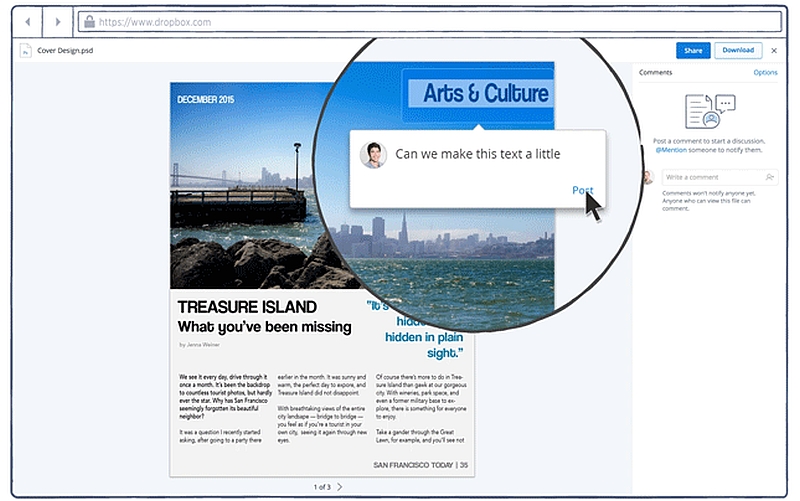Close the file preview with X

pyautogui.click(x=774, y=51)
